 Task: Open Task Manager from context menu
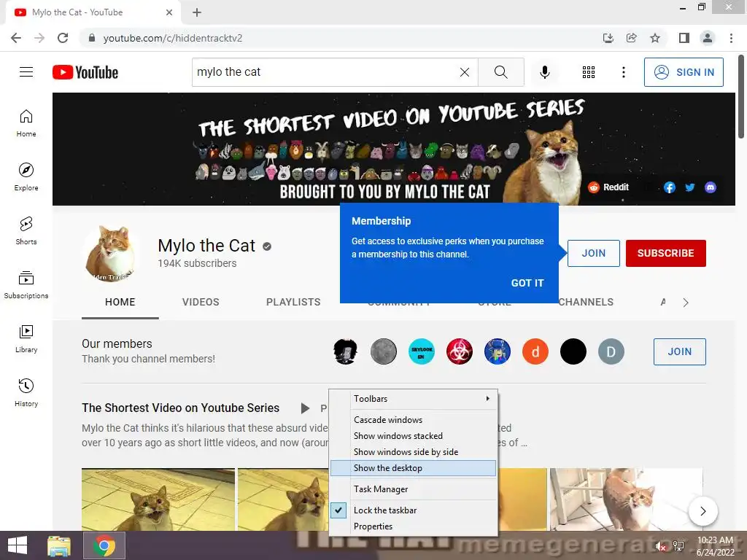click(x=413, y=489)
